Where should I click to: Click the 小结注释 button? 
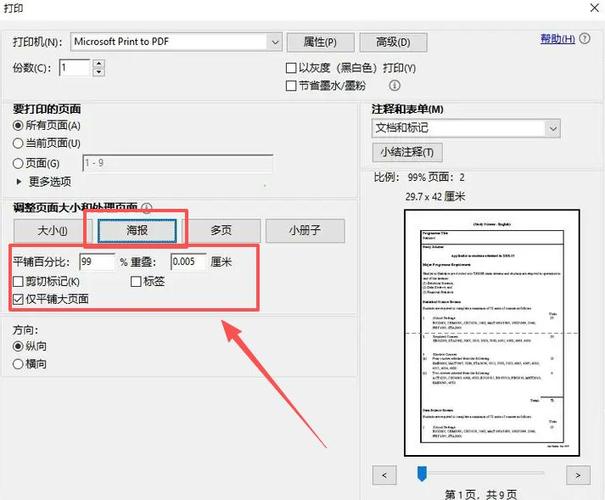pyautogui.click(x=407, y=152)
